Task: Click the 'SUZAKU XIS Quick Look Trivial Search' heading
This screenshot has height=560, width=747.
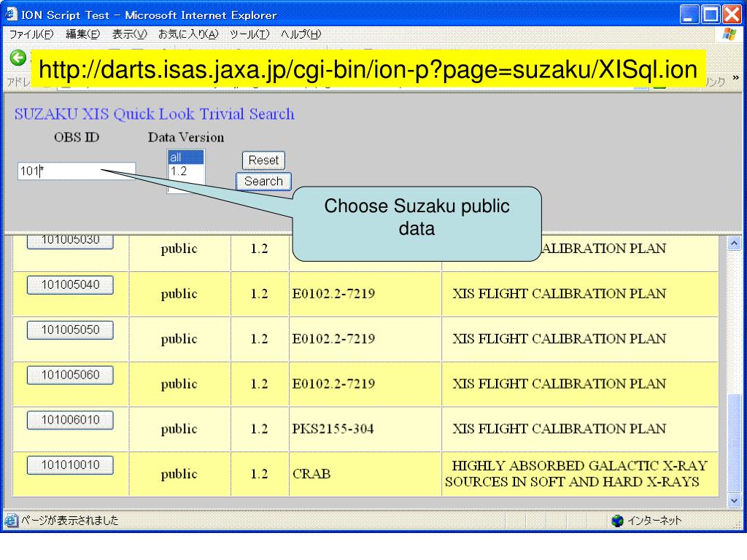Action: point(155,114)
